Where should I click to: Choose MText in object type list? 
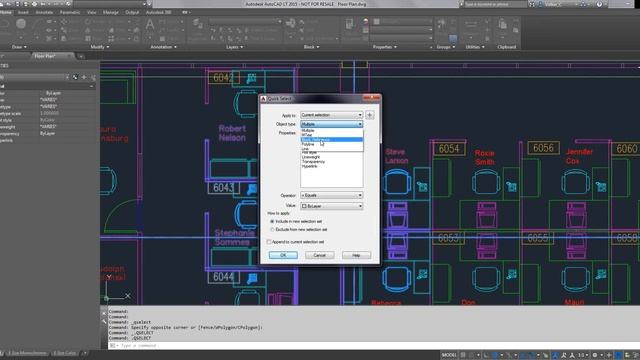331,135
